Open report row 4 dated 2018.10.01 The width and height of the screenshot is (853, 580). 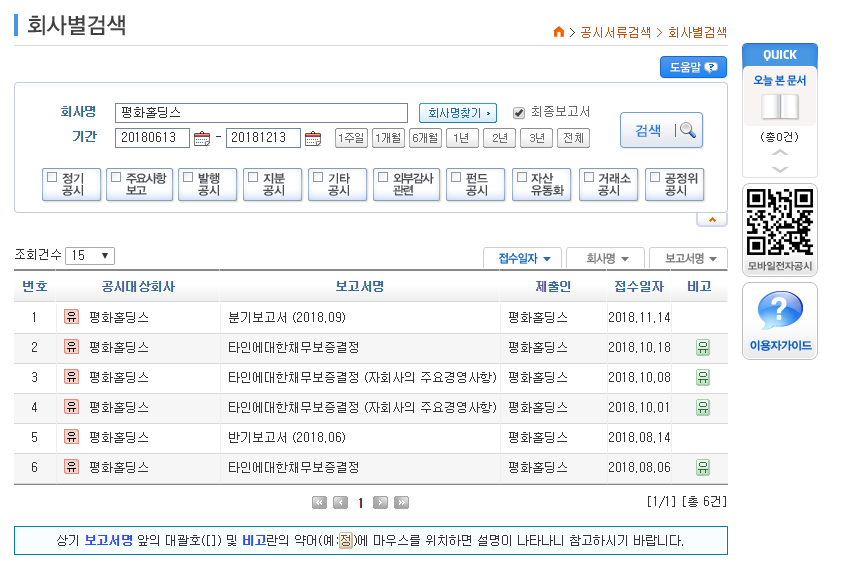(362, 407)
